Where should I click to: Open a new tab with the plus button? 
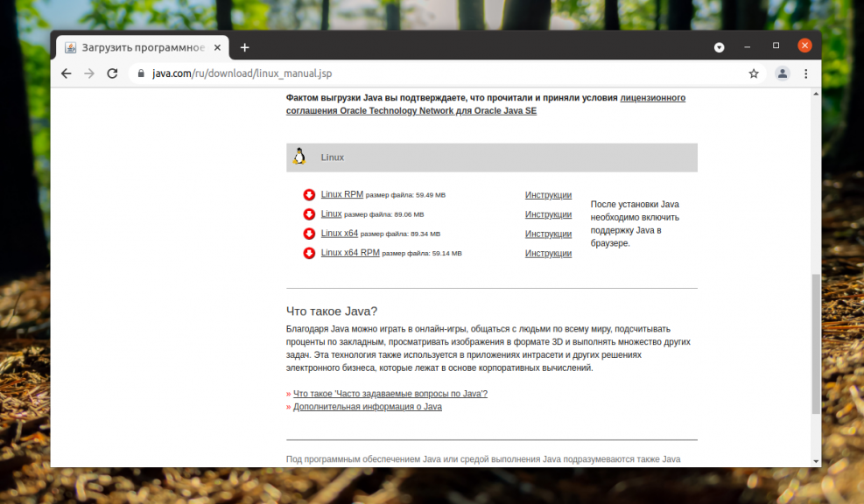click(x=244, y=46)
